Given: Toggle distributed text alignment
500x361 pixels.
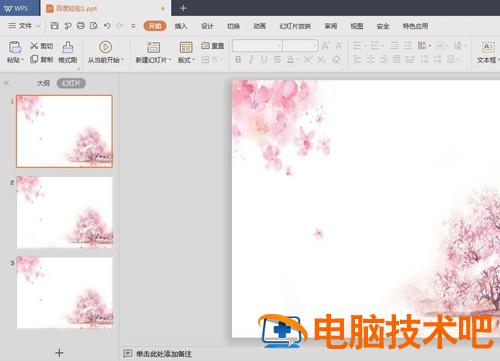Looking at the screenshot, I should point(410,59).
